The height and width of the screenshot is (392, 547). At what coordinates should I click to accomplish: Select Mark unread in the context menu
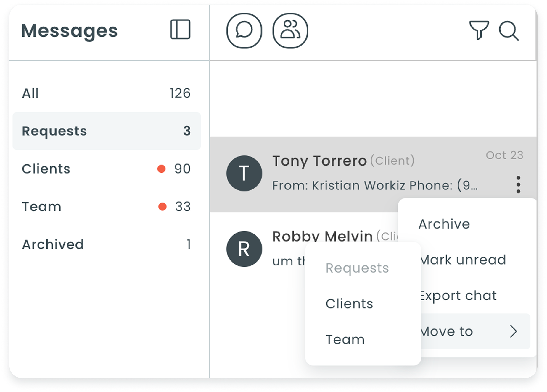[x=463, y=260]
